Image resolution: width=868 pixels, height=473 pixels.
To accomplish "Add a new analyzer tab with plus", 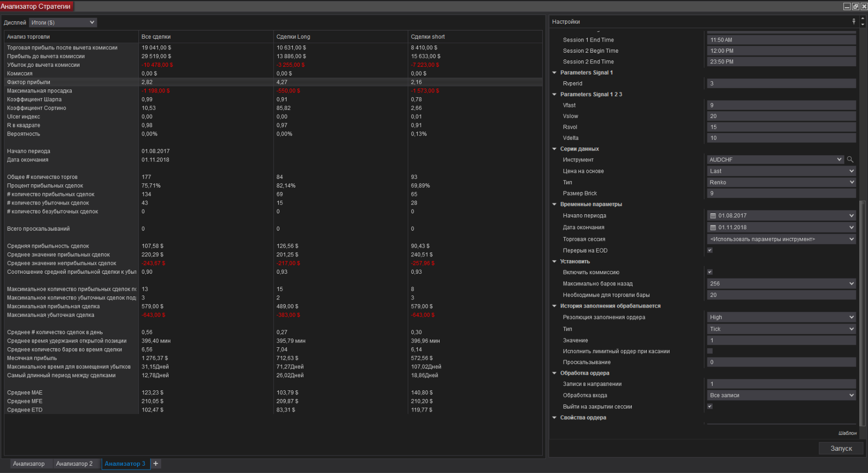I will pyautogui.click(x=156, y=463).
